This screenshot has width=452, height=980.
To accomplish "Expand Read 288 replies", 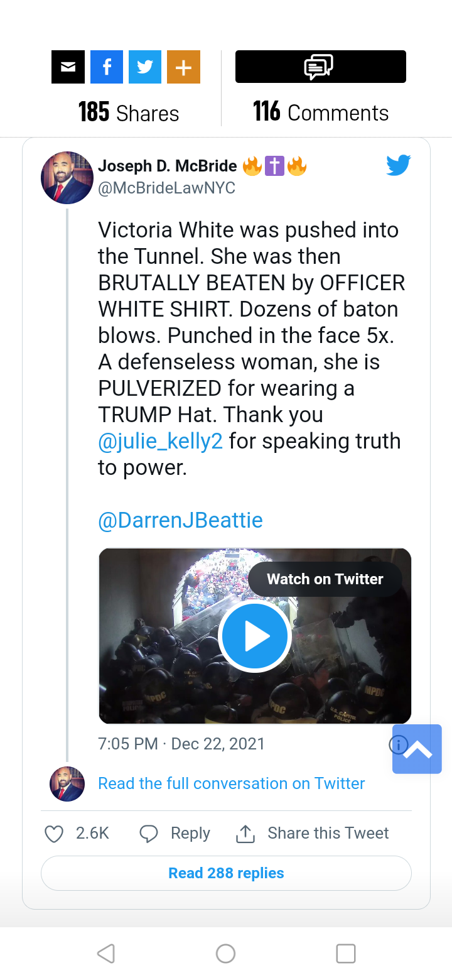I will pos(226,873).
